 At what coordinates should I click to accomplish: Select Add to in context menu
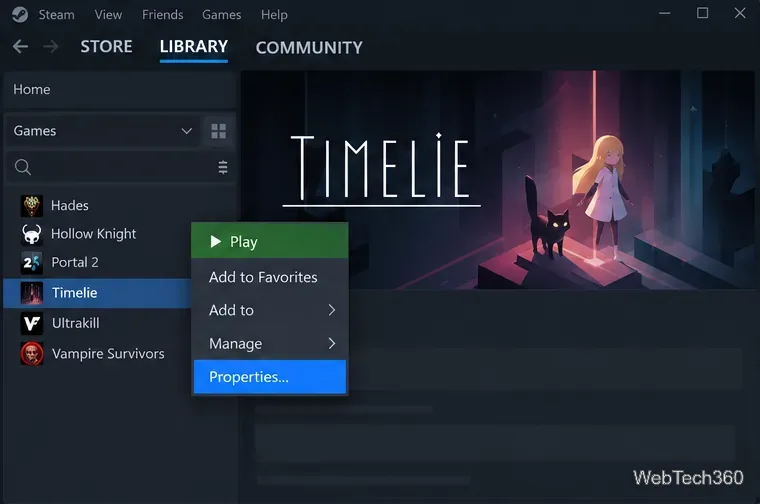click(x=270, y=310)
